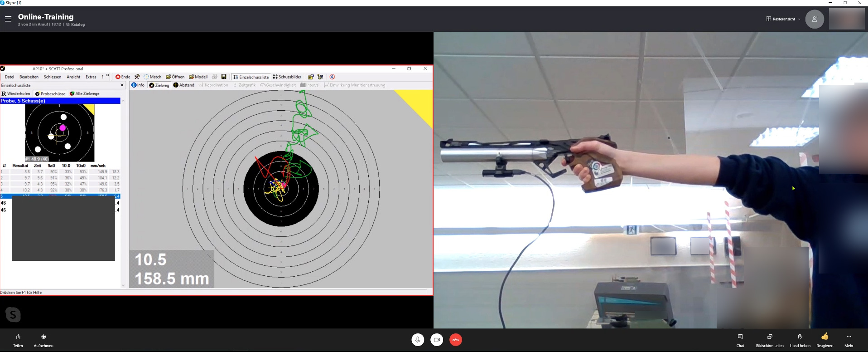Click the tools hammer icon in SCATT toolbar
This screenshot has width=868, height=352.
[x=137, y=77]
